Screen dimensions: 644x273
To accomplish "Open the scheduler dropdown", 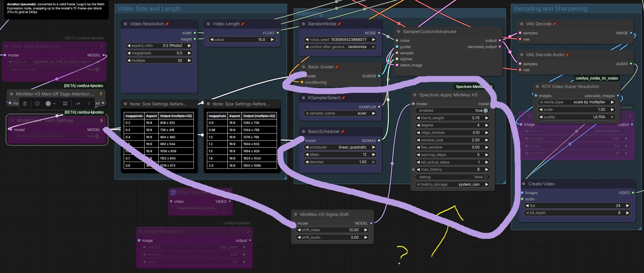I will pyautogui.click(x=340, y=147).
